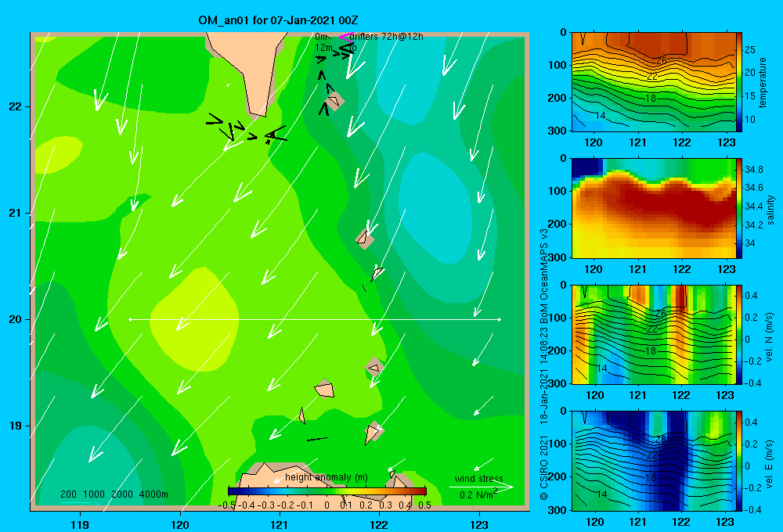
Task: Click the 'BoM OceanMAPS v3' vertical label
Action: tap(544, 276)
